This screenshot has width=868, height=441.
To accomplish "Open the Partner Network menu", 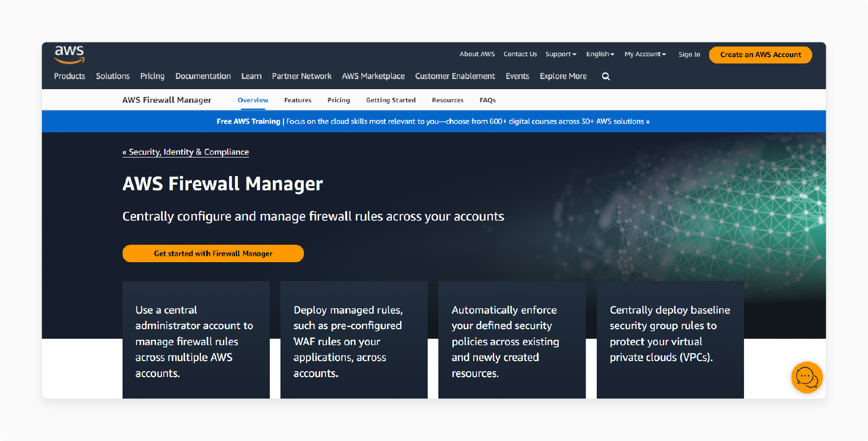I will coord(302,76).
